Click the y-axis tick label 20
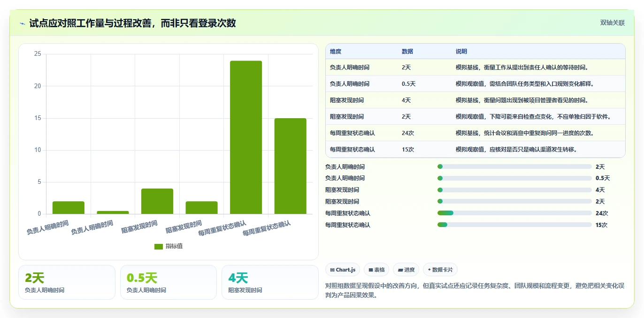644x318 pixels. pyautogui.click(x=38, y=86)
